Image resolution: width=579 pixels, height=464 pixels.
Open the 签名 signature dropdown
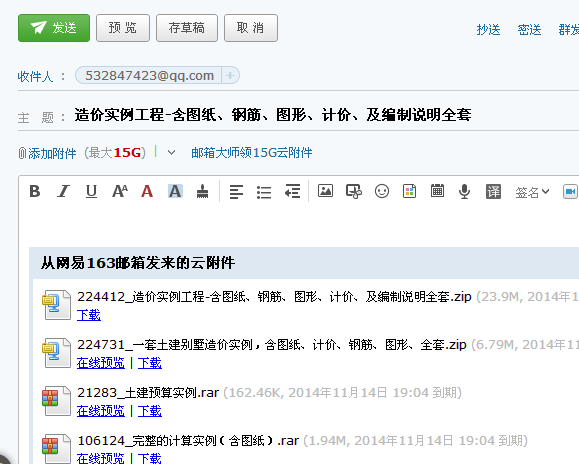coord(532,192)
